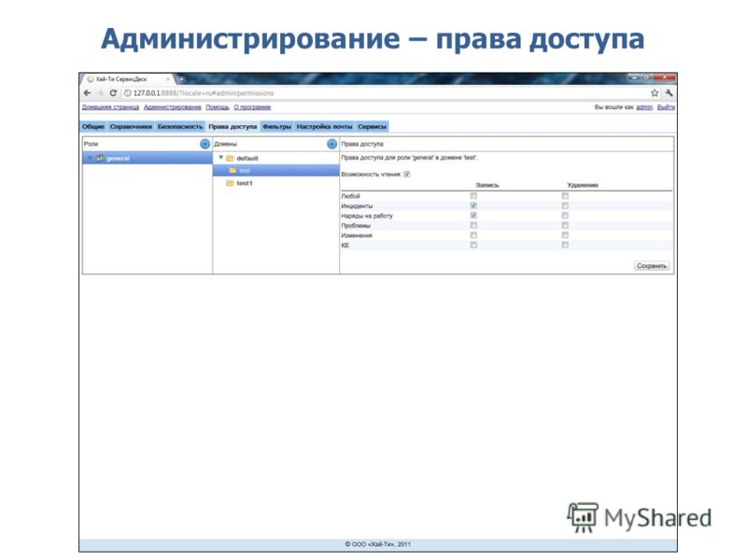This screenshot has height=560, width=747.
Task: Open the Общие tab
Action: tap(92, 127)
